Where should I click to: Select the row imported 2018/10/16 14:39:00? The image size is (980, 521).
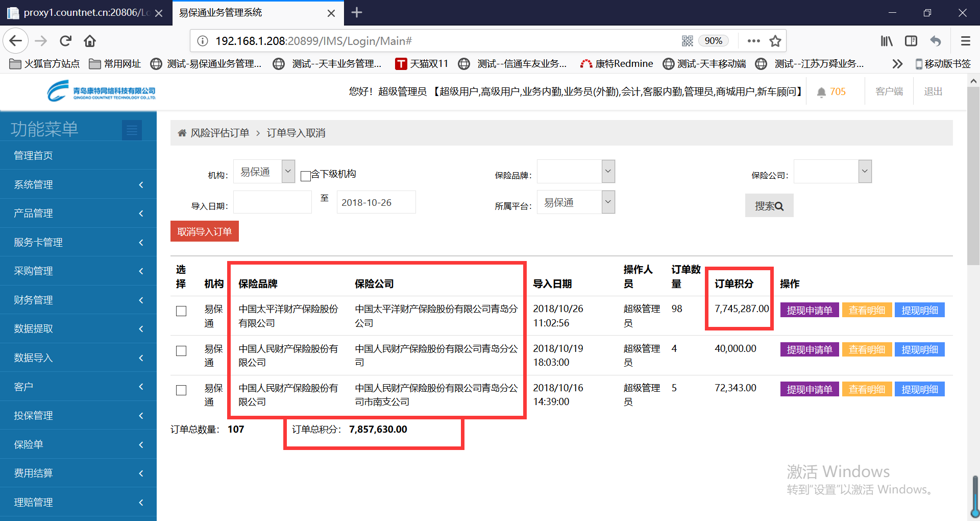pyautogui.click(x=181, y=390)
